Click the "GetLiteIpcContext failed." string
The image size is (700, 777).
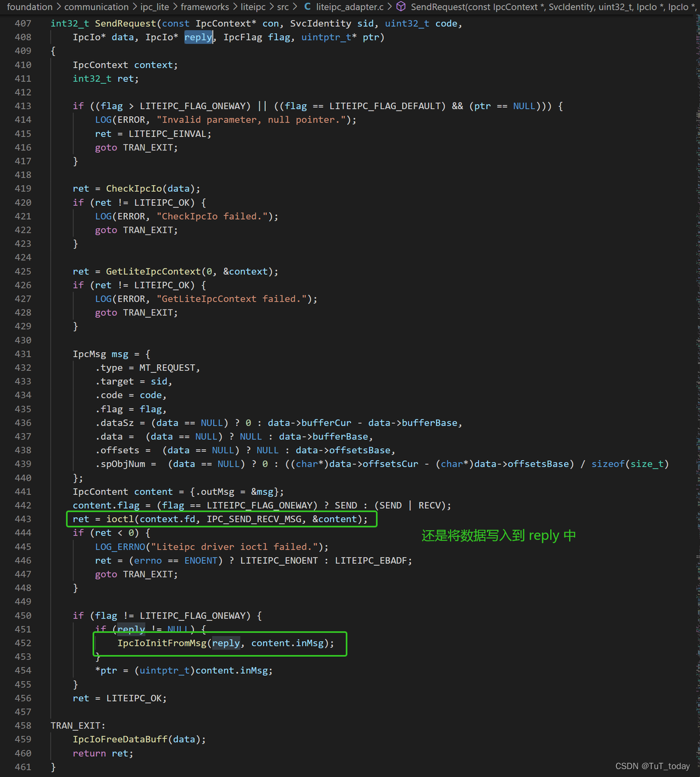[232, 299]
